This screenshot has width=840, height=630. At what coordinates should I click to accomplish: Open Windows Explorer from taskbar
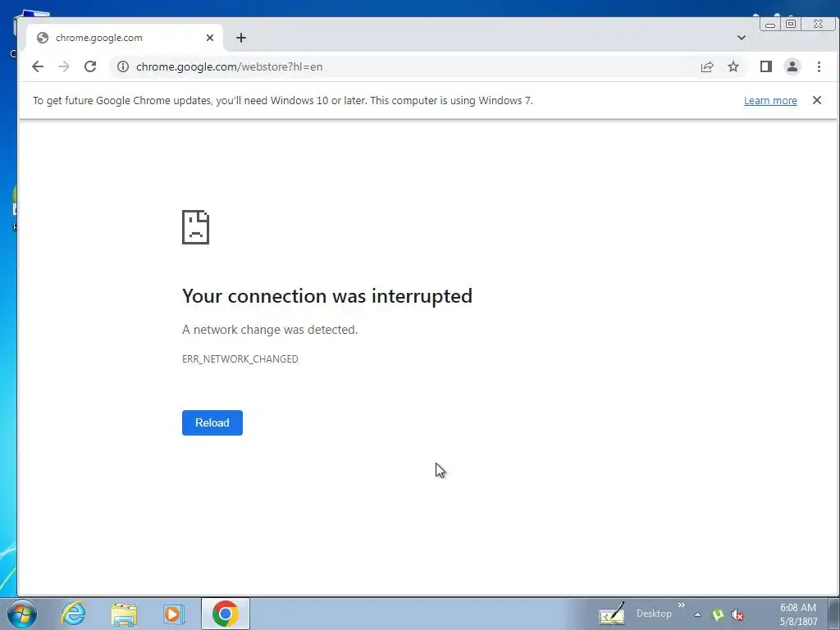coord(124,614)
